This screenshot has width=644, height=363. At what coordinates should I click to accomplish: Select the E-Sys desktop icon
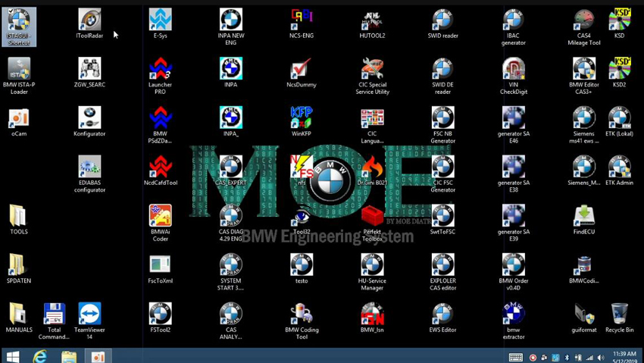(x=160, y=23)
